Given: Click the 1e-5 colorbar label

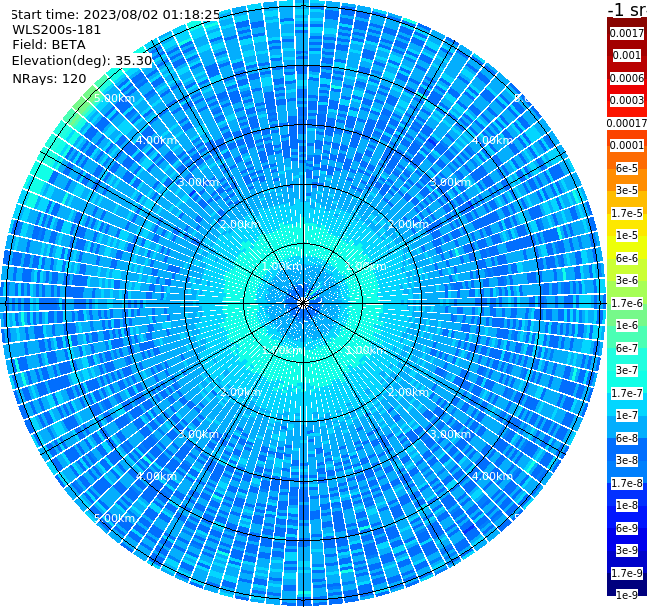Looking at the screenshot, I should point(627,235).
